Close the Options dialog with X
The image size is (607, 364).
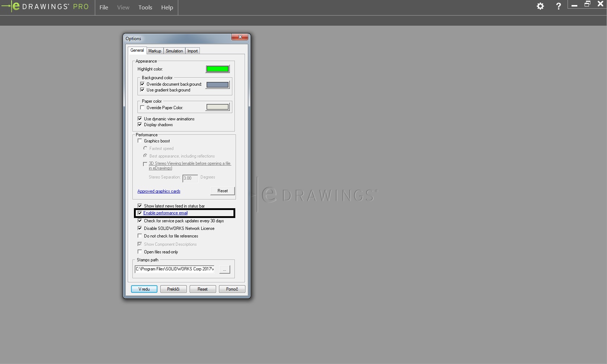pos(240,37)
